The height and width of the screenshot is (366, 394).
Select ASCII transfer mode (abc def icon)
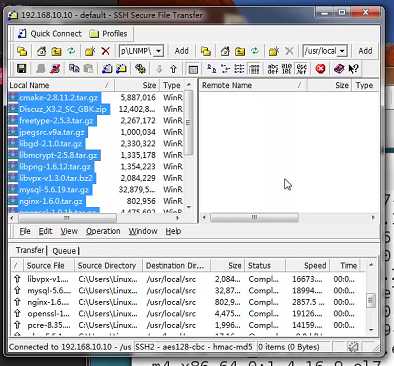point(273,69)
